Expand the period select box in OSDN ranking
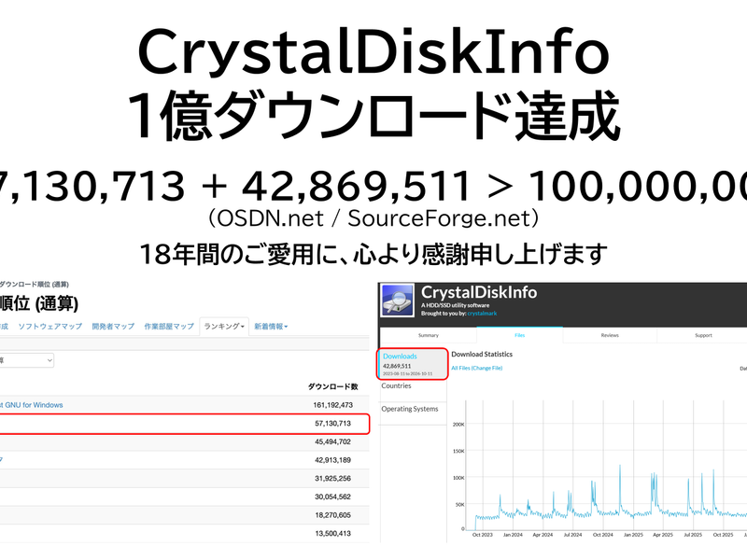Screen dimensions: 747x560 (26, 360)
